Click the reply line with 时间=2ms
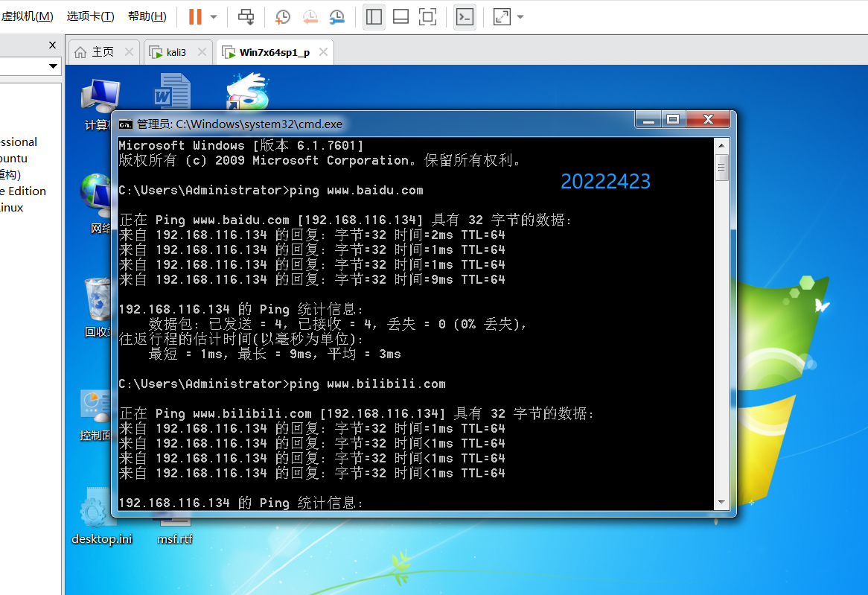The image size is (868, 595). [x=312, y=235]
